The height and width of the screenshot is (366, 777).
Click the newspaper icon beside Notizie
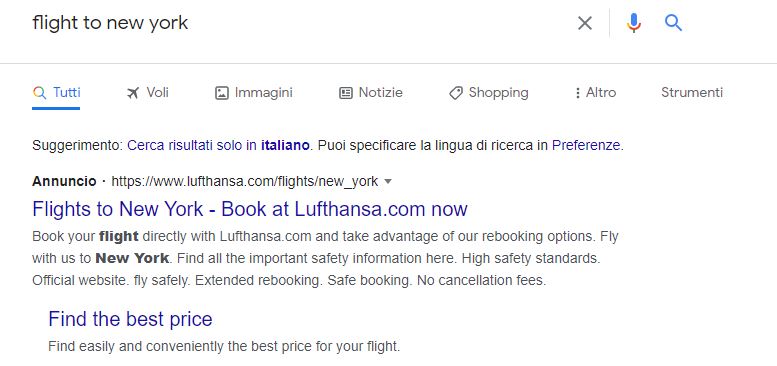pos(345,93)
